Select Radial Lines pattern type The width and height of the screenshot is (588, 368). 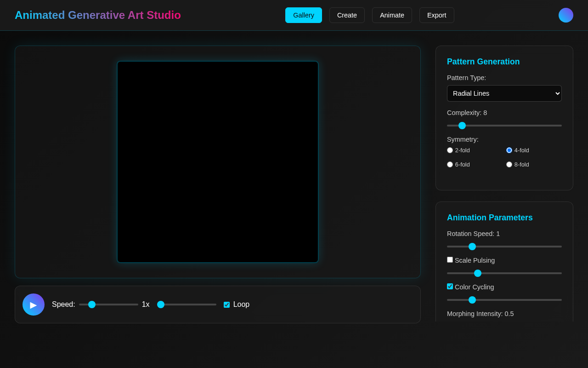coord(504,93)
